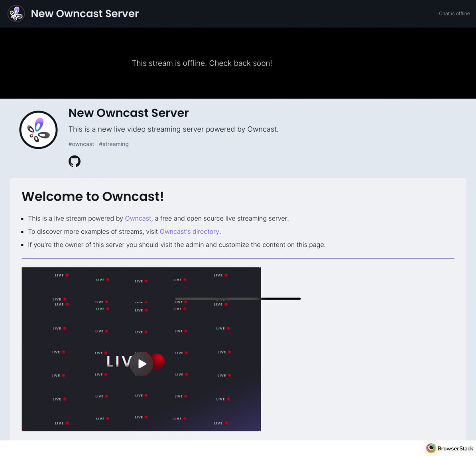This screenshot has width=476, height=456.
Task: Play the embedded LIVE video
Action: coord(142,364)
